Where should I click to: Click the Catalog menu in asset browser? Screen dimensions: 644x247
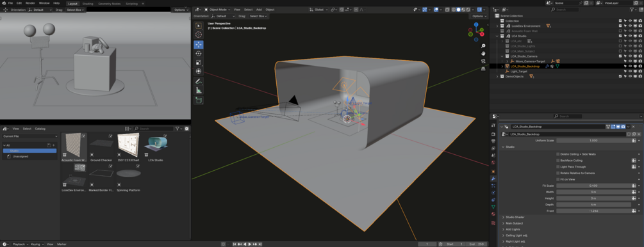coord(40,129)
